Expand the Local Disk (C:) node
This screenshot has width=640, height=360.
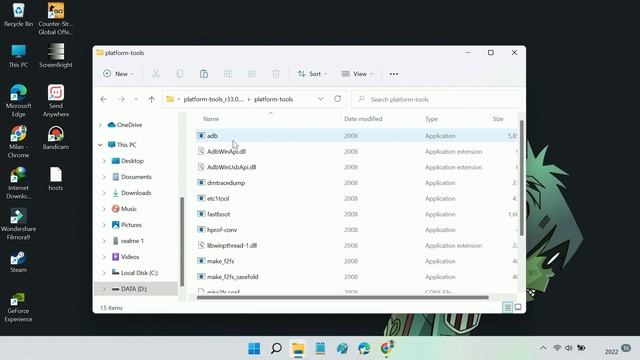click(104, 273)
